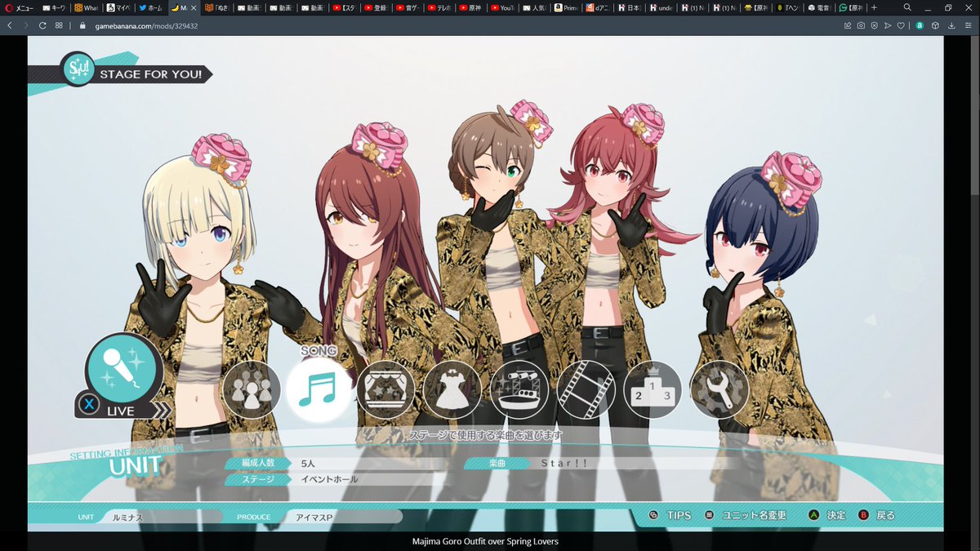Click the 楽曲 label
Viewport: 980px width, 551px height.
[x=498, y=464]
